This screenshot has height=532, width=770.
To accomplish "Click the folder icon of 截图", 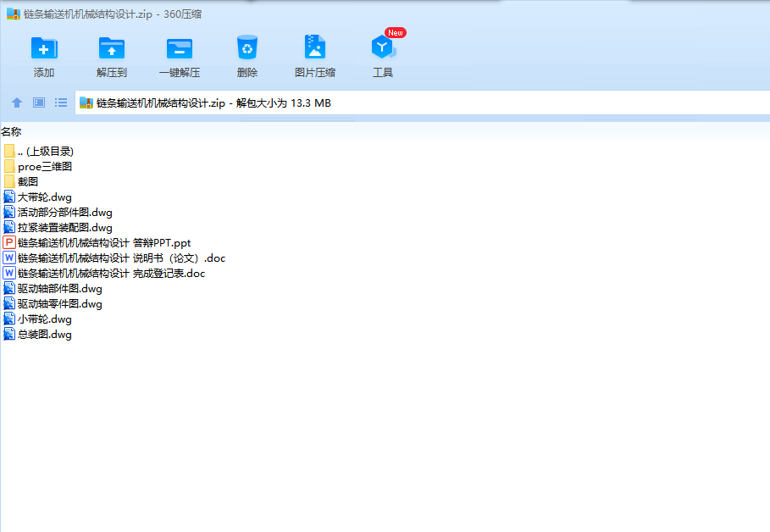I will pos(8,181).
